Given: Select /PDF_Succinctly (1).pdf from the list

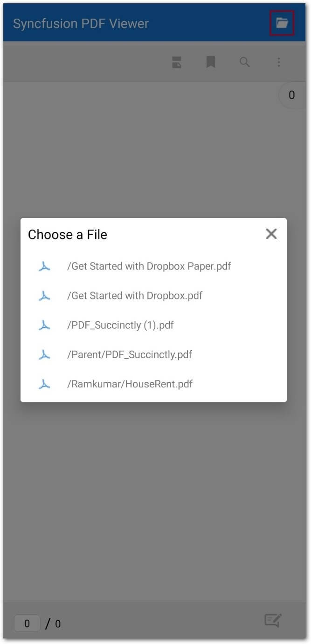Looking at the screenshot, I should 121,325.
